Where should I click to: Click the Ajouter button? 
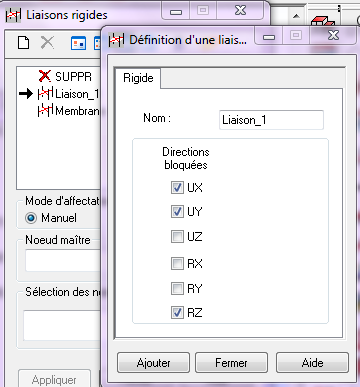coord(153,363)
